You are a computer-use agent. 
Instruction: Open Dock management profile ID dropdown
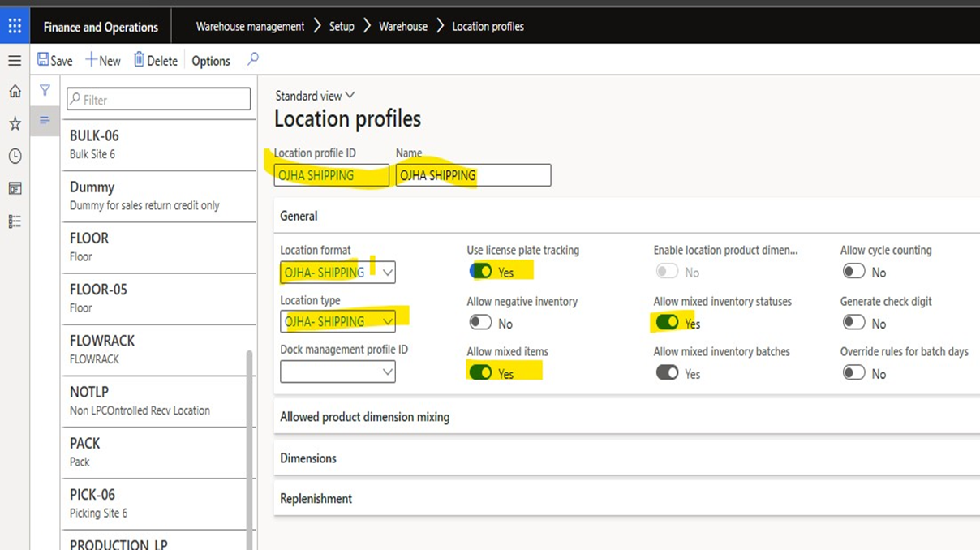click(387, 372)
